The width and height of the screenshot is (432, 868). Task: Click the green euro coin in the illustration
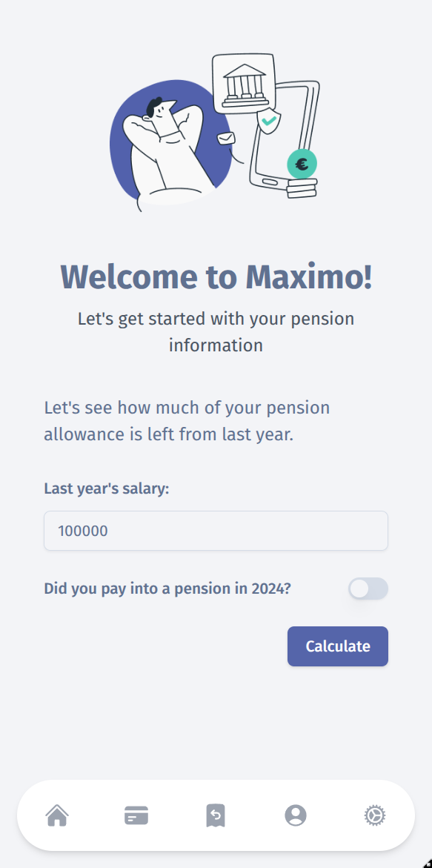coord(301,164)
